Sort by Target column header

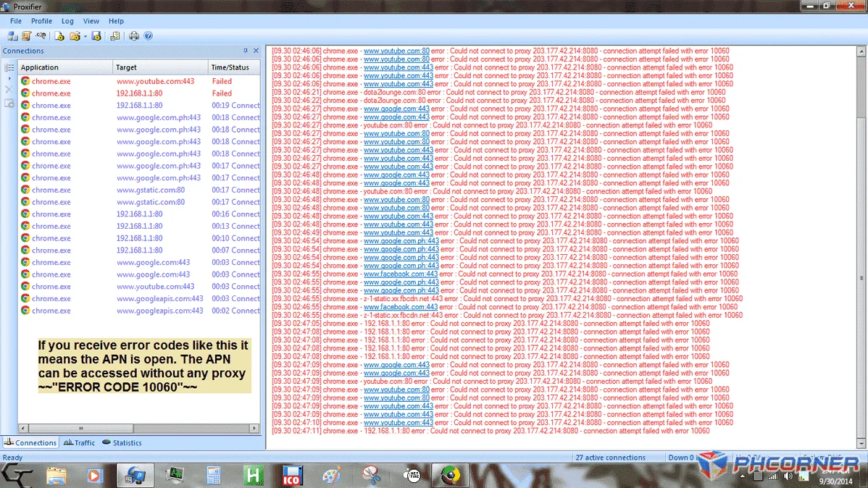pyautogui.click(x=160, y=67)
